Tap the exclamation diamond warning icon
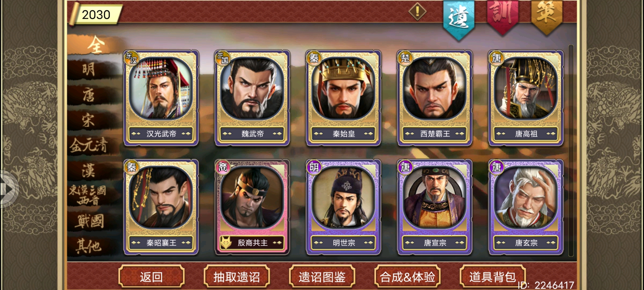 [417, 12]
